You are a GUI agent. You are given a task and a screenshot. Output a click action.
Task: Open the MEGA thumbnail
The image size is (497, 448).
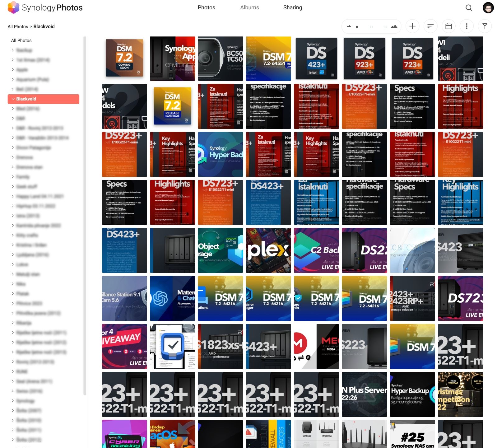pyautogui.click(x=316, y=346)
